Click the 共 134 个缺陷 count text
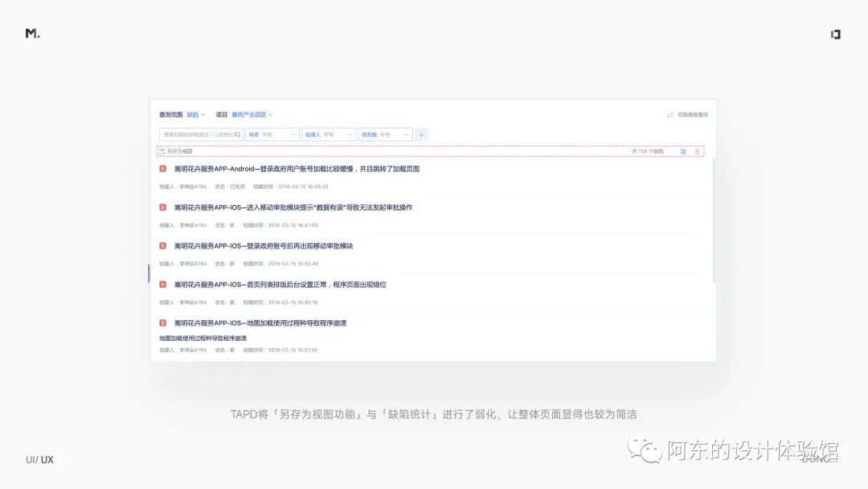 coord(648,151)
